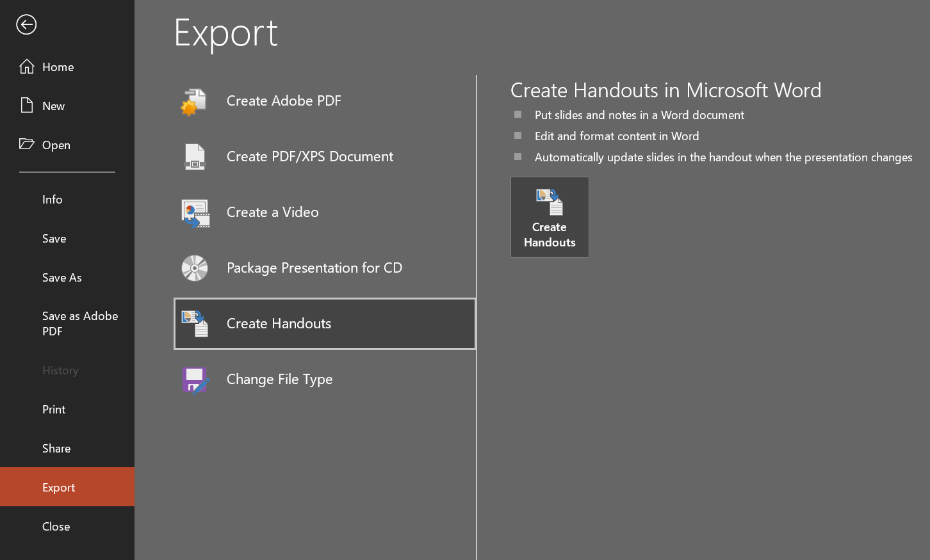Open the Info menu item
The height and width of the screenshot is (560, 930).
click(x=52, y=199)
